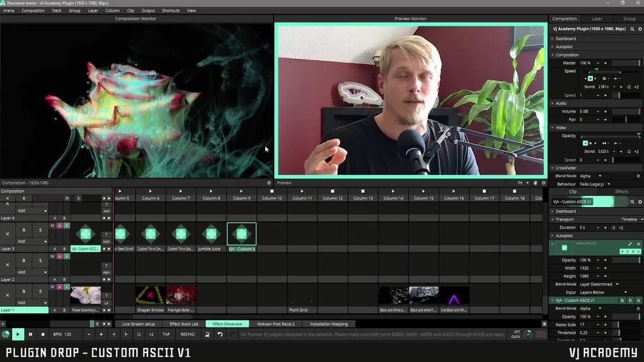Start composition playback with the play button

point(18,334)
